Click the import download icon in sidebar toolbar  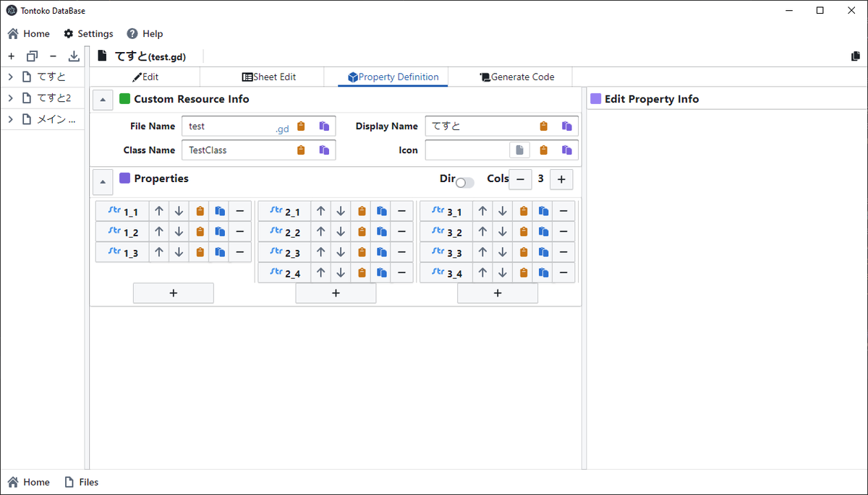74,56
